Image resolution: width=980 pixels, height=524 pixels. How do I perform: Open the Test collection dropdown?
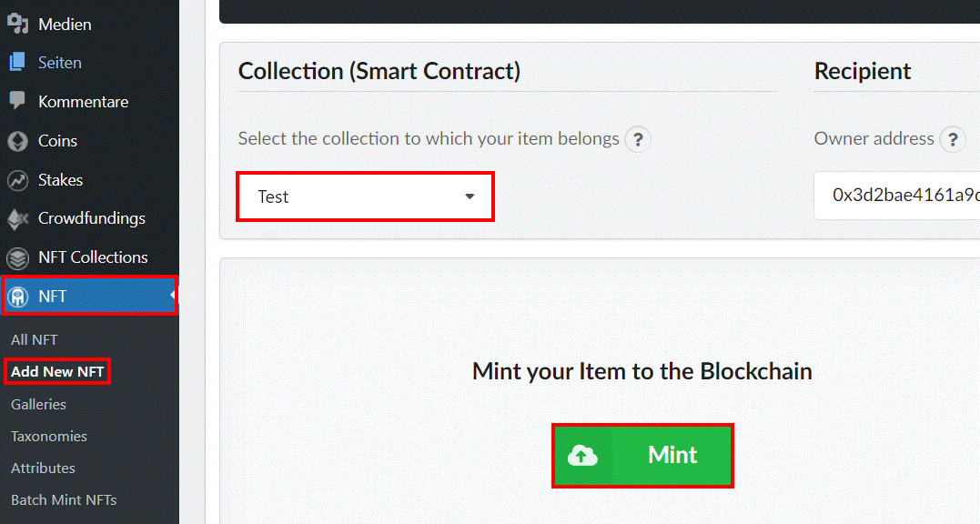tap(366, 196)
